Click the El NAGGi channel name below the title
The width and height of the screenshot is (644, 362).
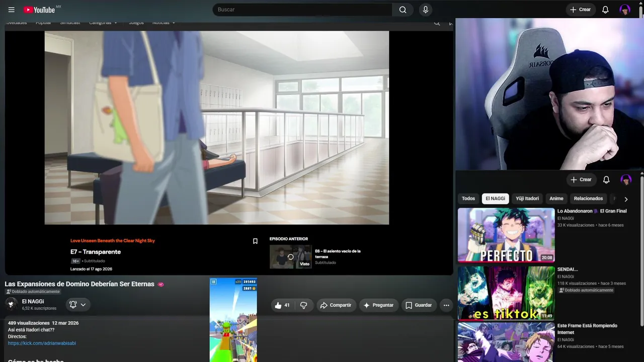(x=33, y=302)
